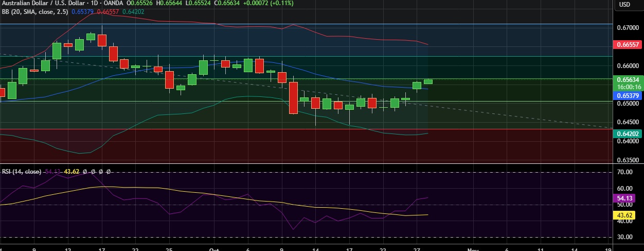Click the 0.67000 price scale label
The width and height of the screenshot is (644, 251).
pyautogui.click(x=628, y=28)
